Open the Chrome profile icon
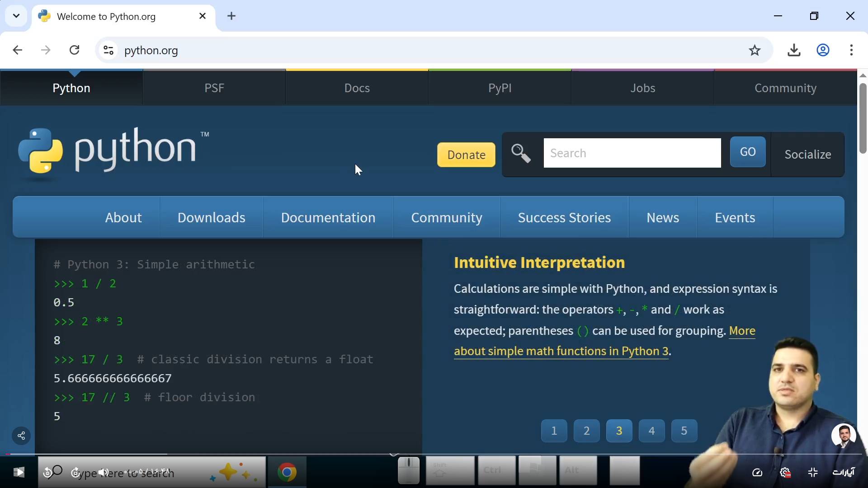The height and width of the screenshot is (488, 868). pos(823,50)
